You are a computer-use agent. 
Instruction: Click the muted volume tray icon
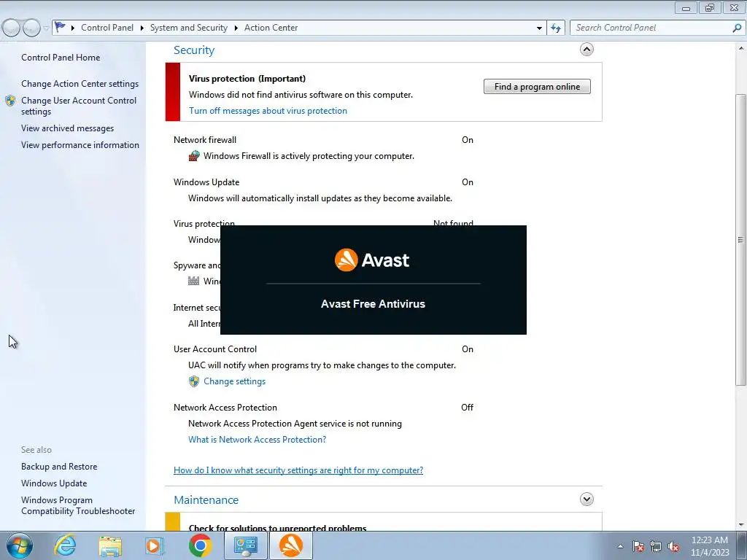[673, 546]
